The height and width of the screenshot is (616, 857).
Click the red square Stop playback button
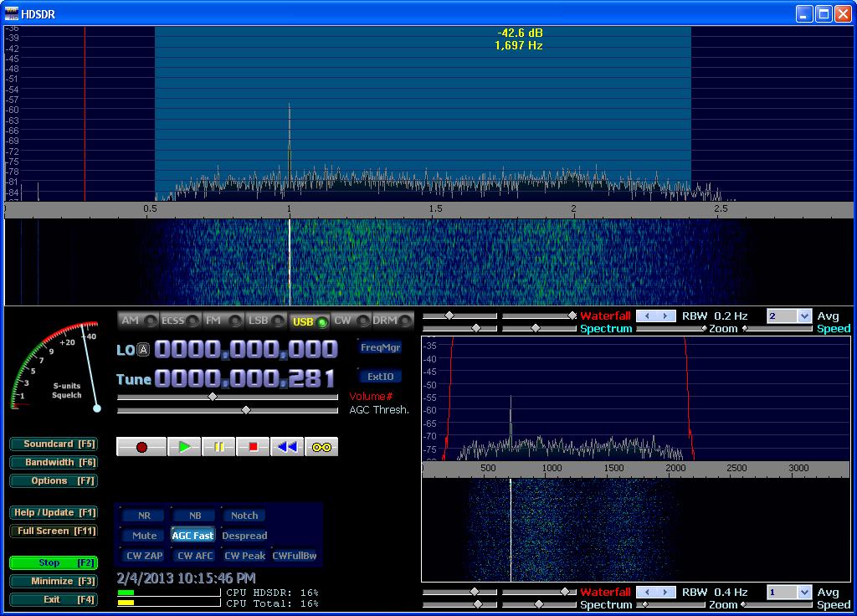pyautogui.click(x=253, y=447)
